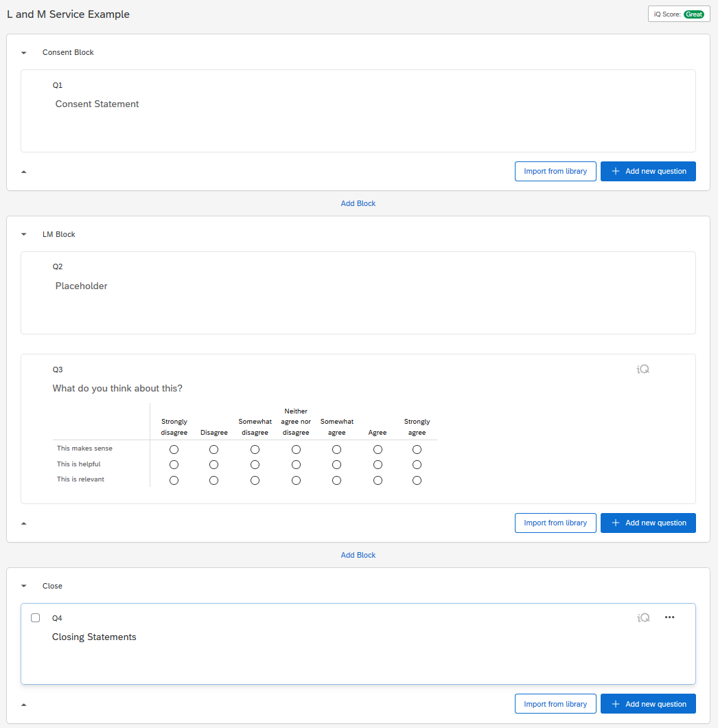Click the iQ Score Great badge
Image resolution: width=718 pixels, height=728 pixels.
(x=678, y=14)
